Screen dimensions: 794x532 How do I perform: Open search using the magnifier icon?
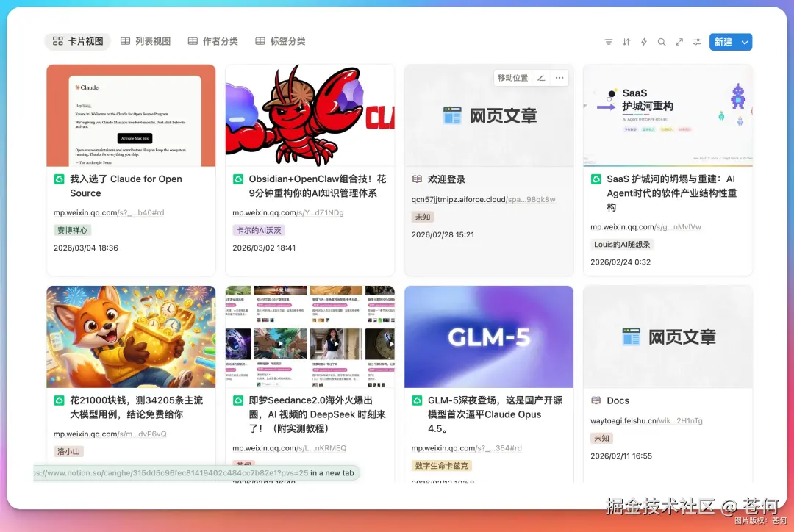click(661, 42)
